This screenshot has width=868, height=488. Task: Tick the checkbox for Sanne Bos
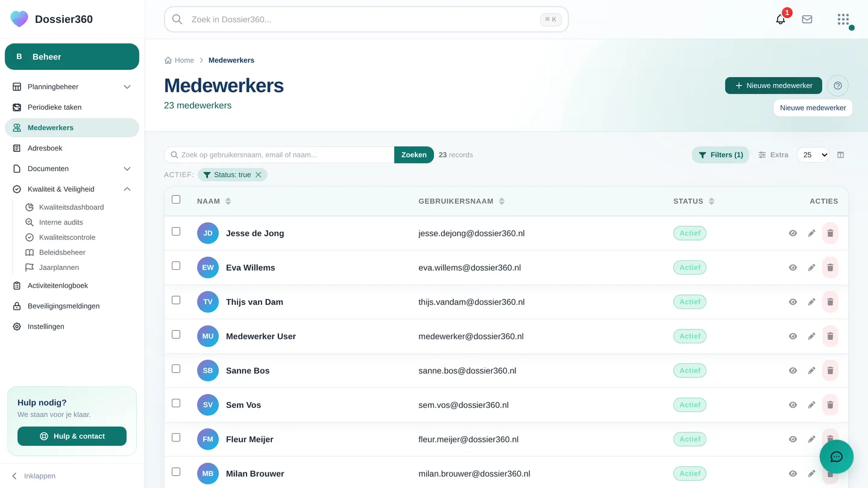pyautogui.click(x=176, y=369)
